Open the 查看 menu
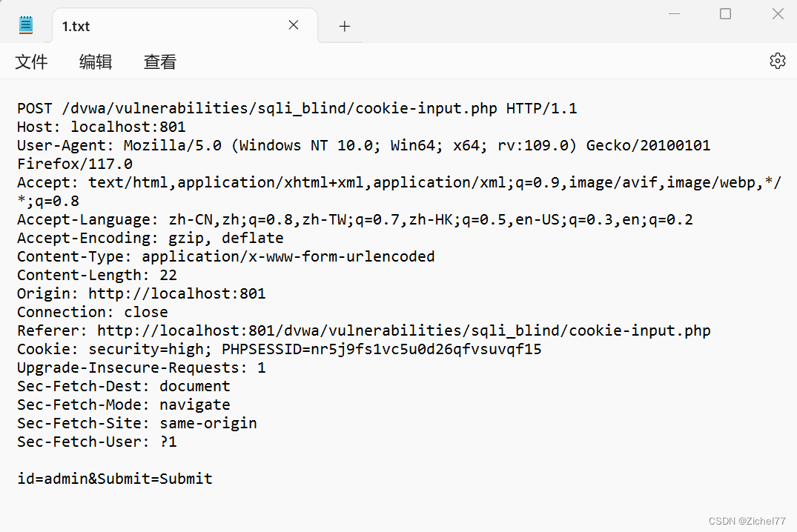Screen dimensions: 797x532 159,62
